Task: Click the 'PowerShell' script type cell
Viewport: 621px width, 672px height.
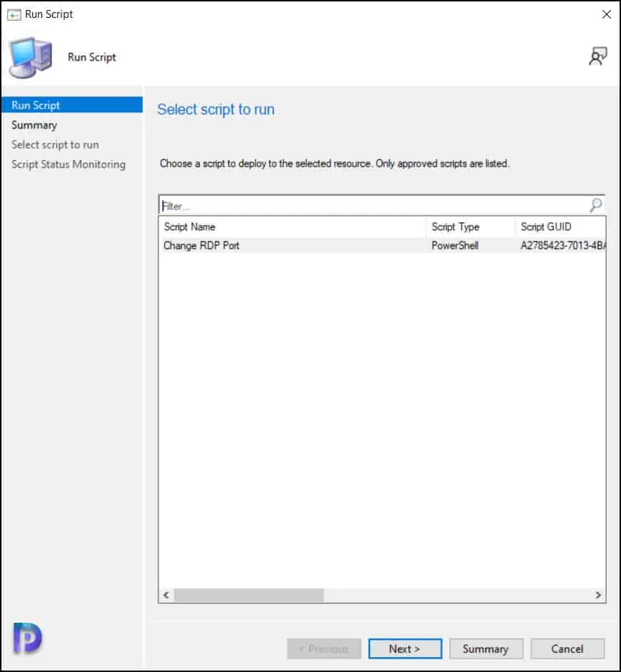Action: point(455,246)
